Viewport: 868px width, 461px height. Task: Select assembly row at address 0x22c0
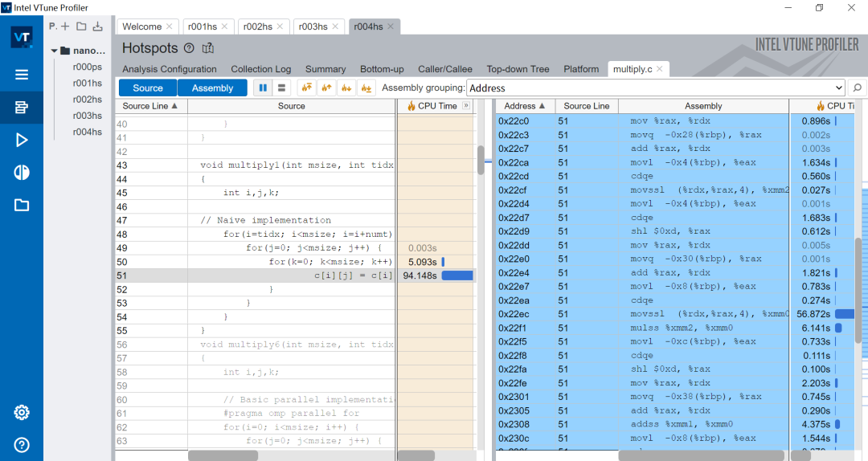tap(675, 121)
